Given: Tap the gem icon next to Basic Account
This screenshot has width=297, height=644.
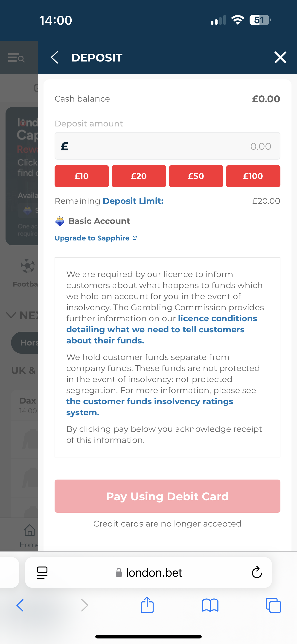Looking at the screenshot, I should 59,221.
